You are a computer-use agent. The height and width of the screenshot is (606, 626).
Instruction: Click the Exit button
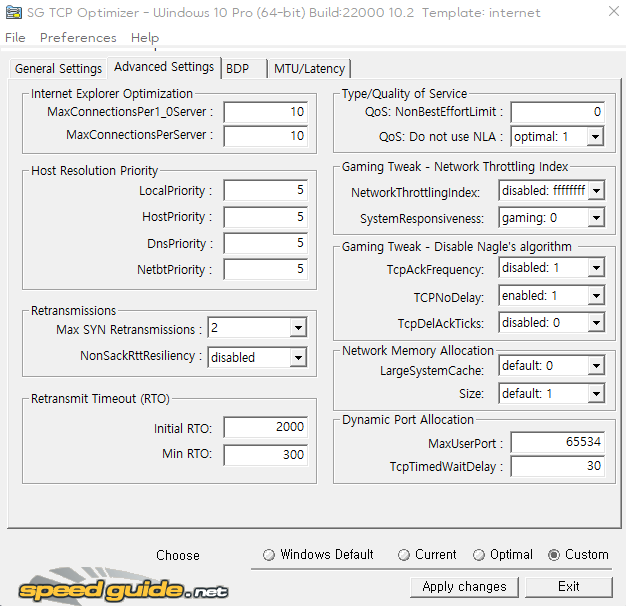click(x=569, y=587)
